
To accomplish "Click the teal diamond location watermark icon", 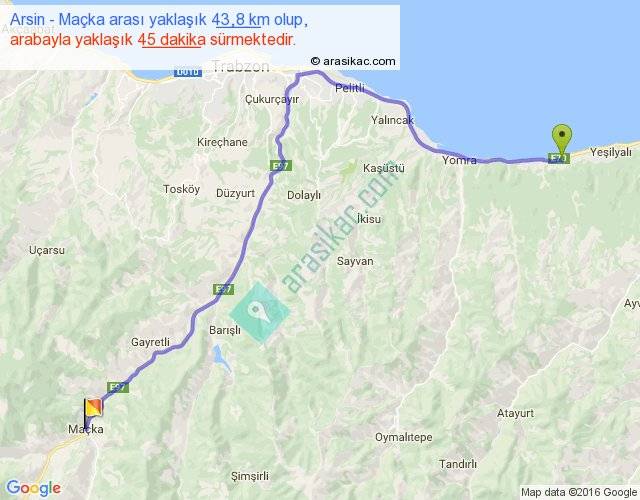I will click(260, 312).
